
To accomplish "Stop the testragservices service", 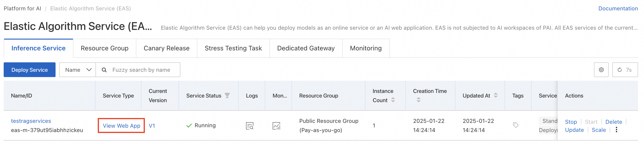I will pyautogui.click(x=571, y=122).
